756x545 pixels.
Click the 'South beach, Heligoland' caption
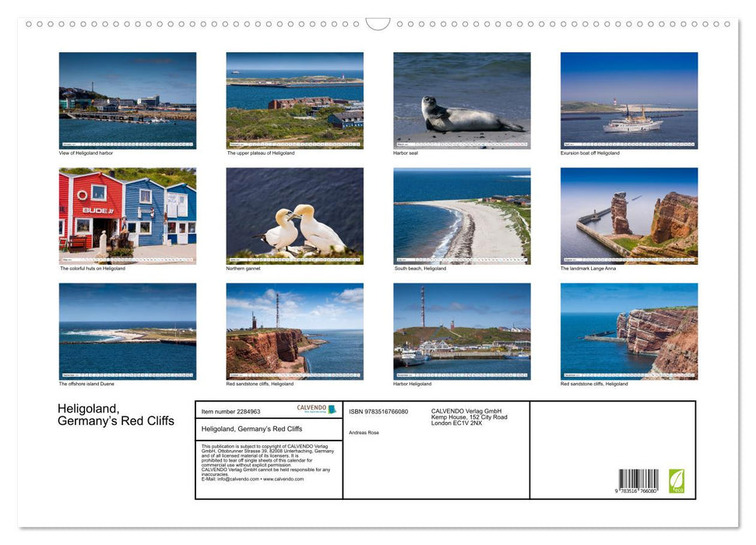(x=420, y=268)
